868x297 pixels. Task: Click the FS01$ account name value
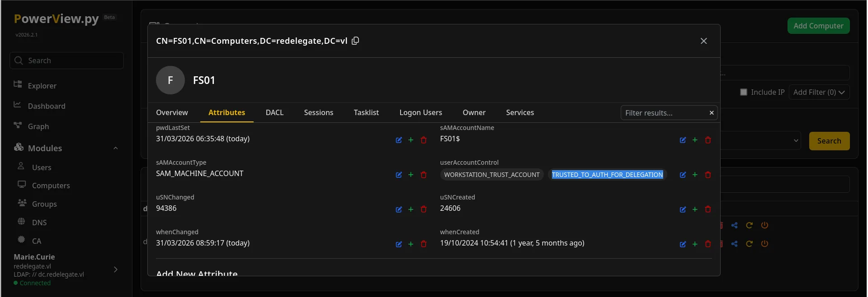450,139
